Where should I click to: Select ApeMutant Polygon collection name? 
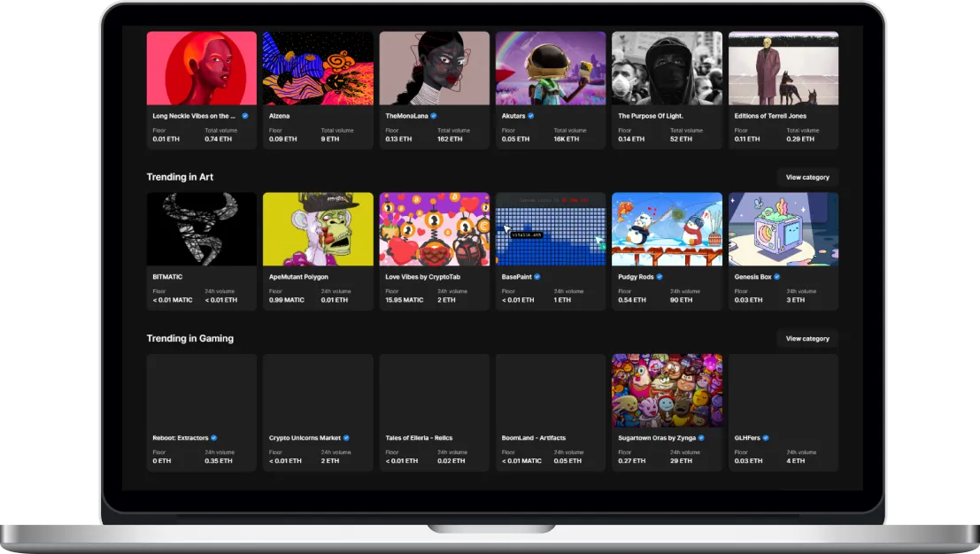298,277
